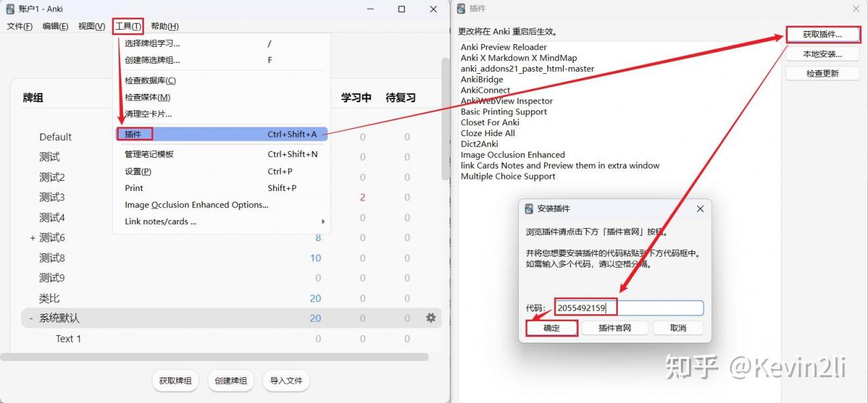Select anki_addons21_paste_html-master add-on
The width and height of the screenshot is (868, 403).
click(x=528, y=69)
